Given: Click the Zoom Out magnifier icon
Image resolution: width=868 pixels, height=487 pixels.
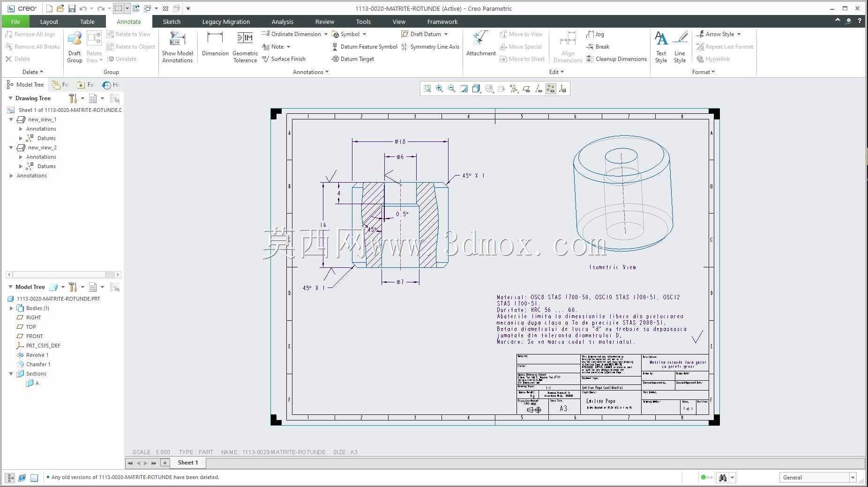Looking at the screenshot, I should tap(451, 89).
